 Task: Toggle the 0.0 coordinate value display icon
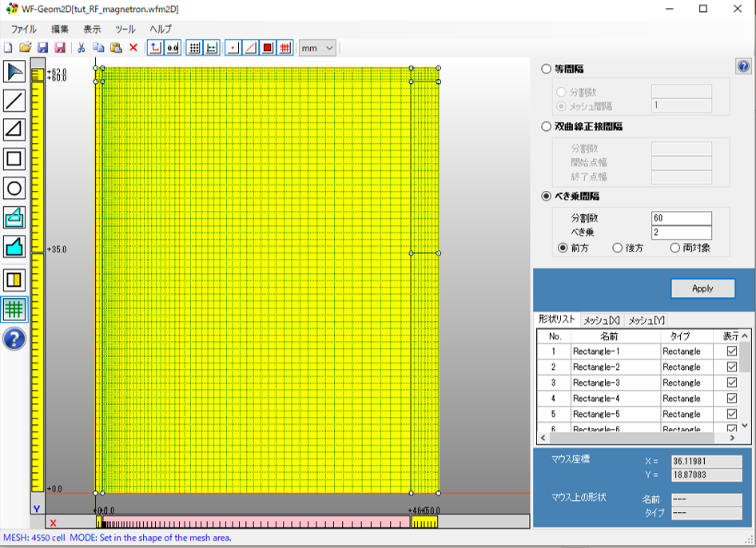pos(173,48)
